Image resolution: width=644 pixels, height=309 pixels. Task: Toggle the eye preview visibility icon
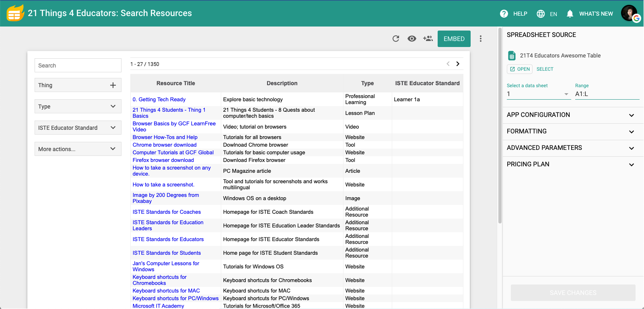coord(412,39)
